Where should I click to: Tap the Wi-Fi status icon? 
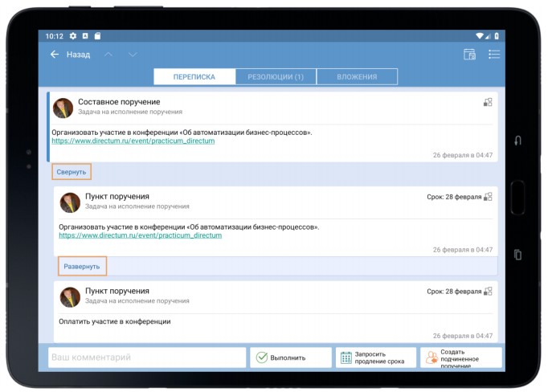pyautogui.click(x=480, y=35)
